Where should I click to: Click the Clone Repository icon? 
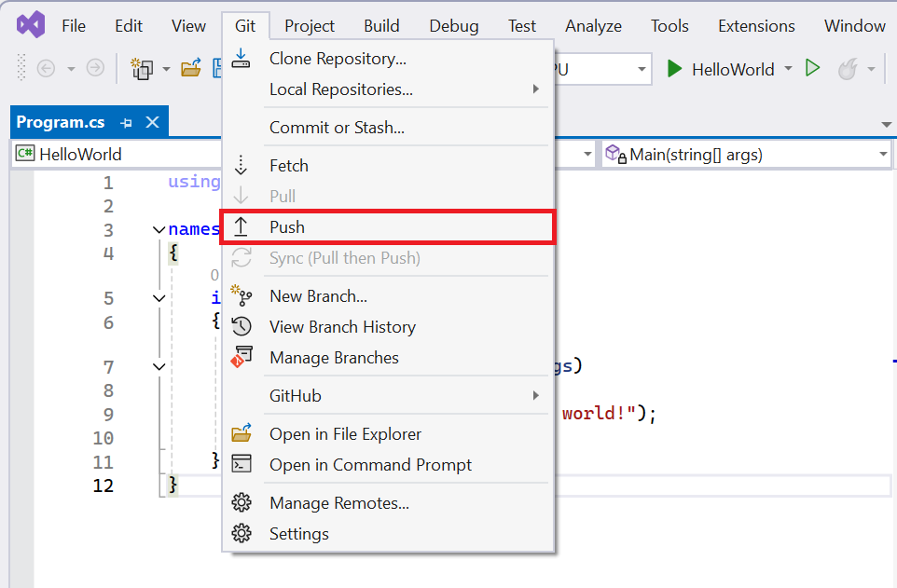241,58
